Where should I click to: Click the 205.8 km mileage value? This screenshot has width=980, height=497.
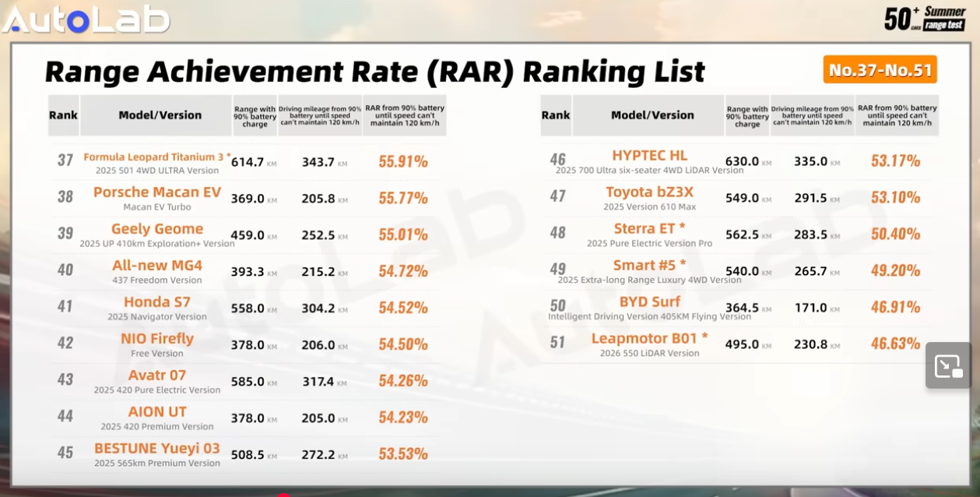point(325,199)
